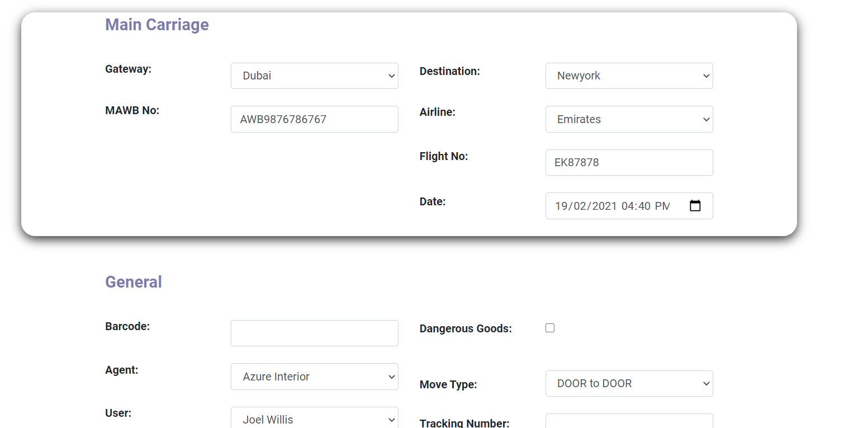868x428 pixels.
Task: Click the General section heading
Action: [134, 282]
